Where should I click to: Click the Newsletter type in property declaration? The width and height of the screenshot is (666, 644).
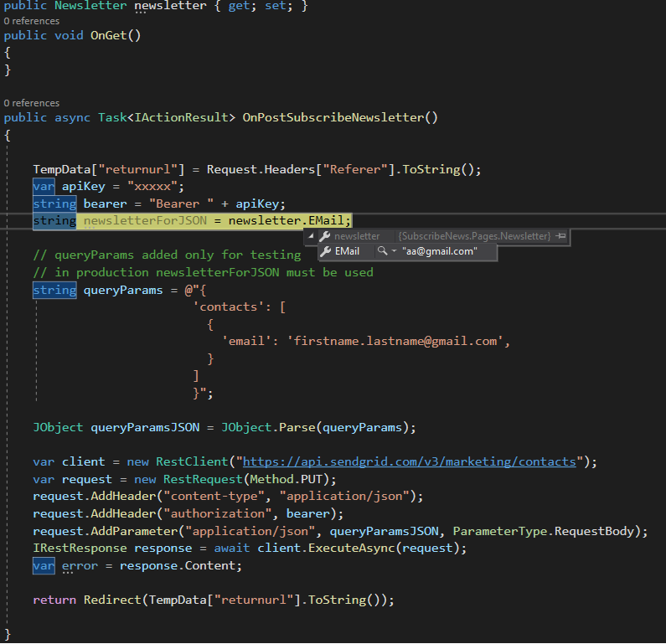(90, 6)
